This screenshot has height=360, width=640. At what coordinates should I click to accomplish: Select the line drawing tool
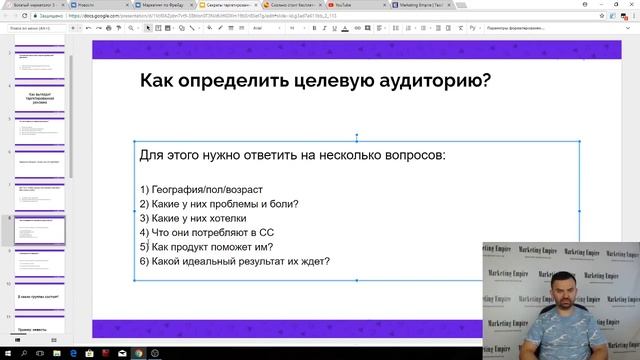pos(192,28)
